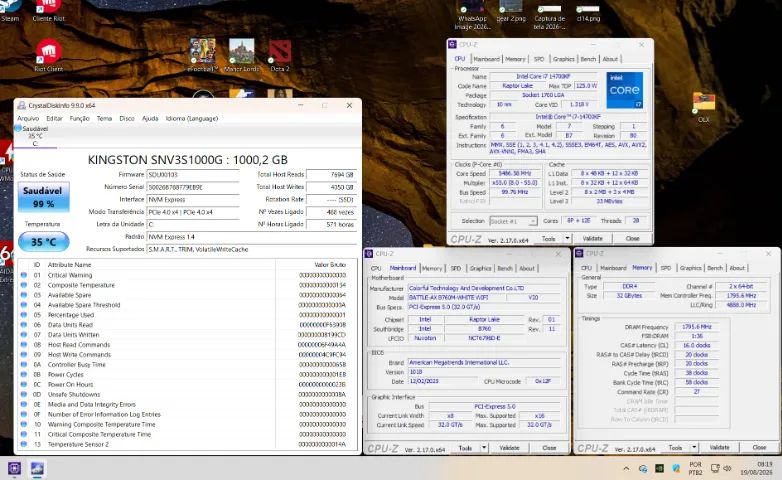This screenshot has height=480, width=782.
Task: Click Validate in CPU-Z Mainboard window
Action: point(509,448)
